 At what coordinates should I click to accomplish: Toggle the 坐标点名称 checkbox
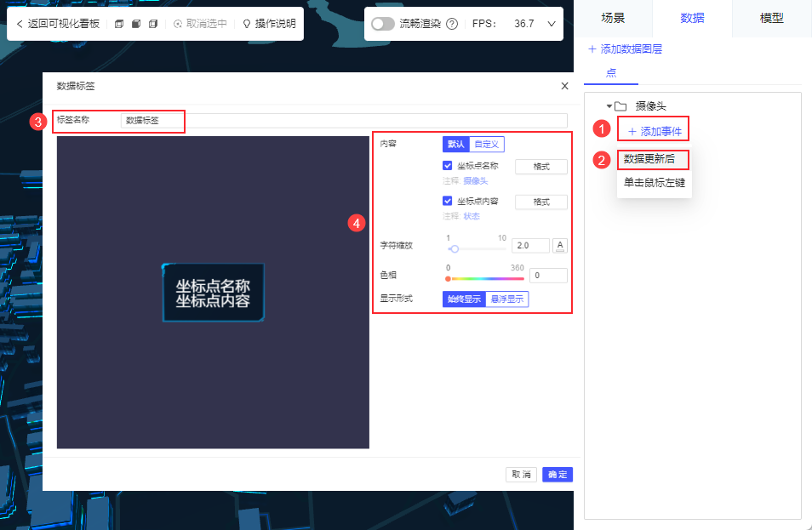[448, 166]
